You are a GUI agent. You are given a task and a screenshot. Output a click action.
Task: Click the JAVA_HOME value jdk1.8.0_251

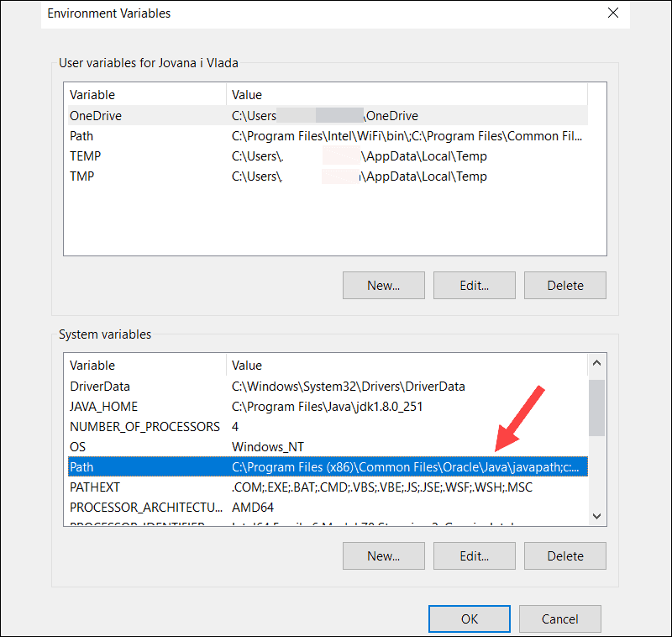[x=327, y=407]
